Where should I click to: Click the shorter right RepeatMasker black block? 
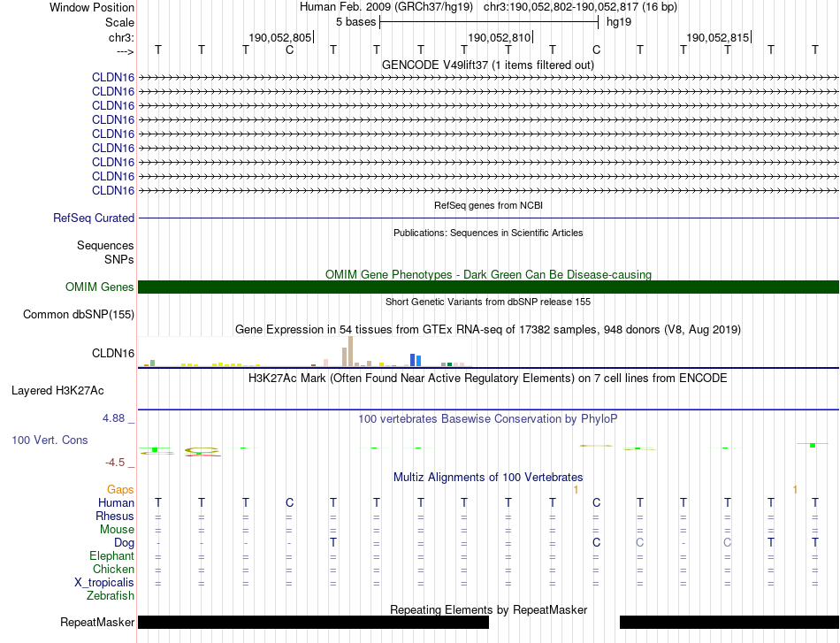[729, 622]
